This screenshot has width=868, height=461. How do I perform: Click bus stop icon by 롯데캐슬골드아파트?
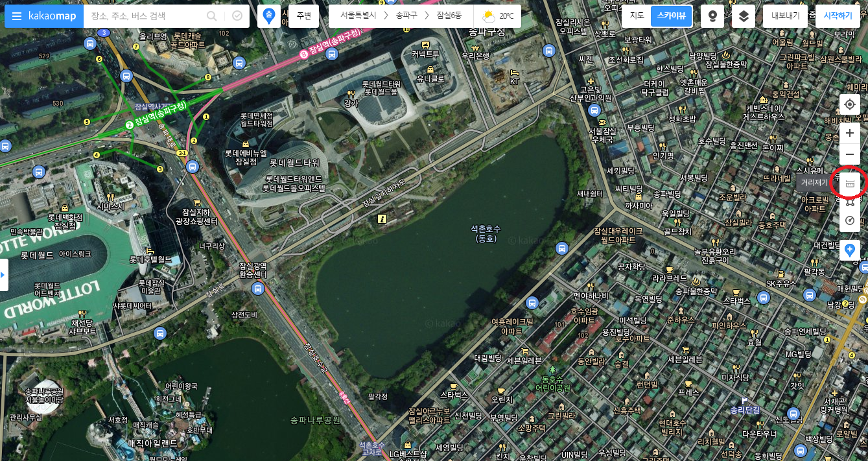tap(239, 63)
